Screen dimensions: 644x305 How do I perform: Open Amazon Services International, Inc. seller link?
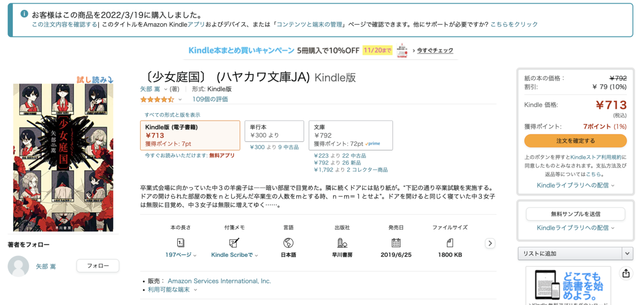tap(219, 281)
